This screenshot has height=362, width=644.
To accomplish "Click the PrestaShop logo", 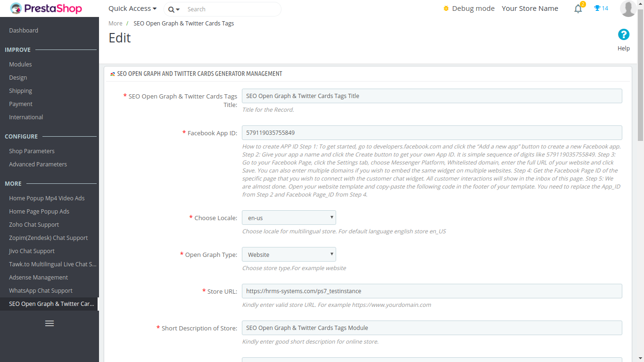I will pyautogui.click(x=46, y=8).
